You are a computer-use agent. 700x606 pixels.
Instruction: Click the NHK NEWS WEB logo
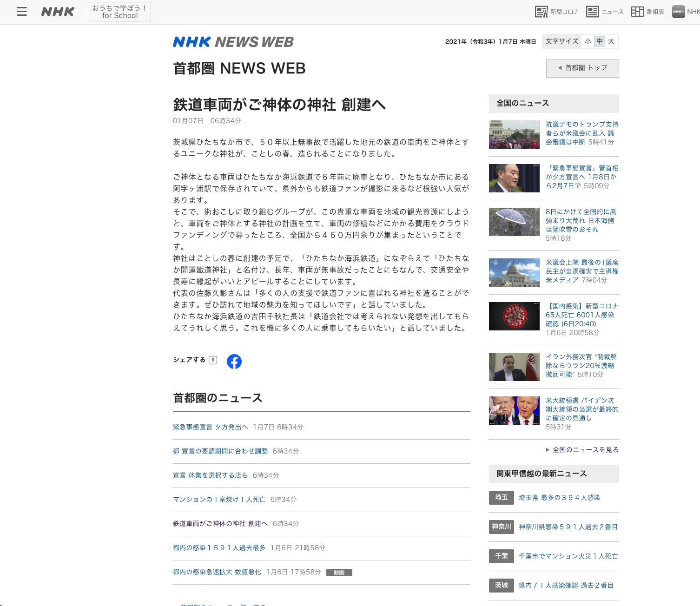pos(233,42)
